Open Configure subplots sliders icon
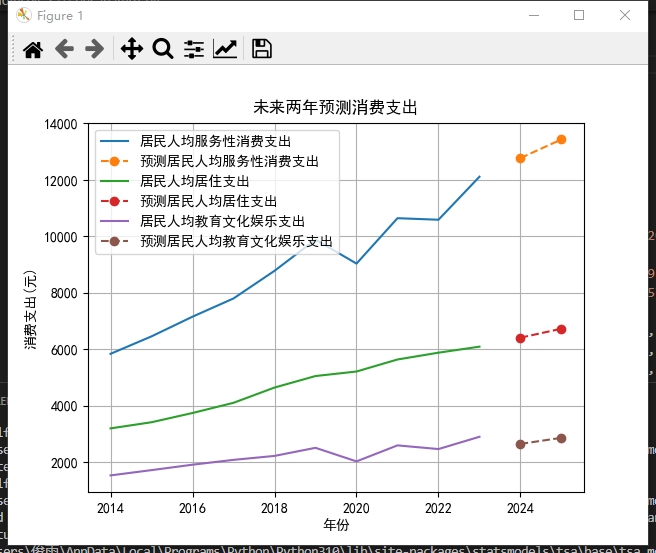This screenshot has width=656, height=553. pos(194,49)
